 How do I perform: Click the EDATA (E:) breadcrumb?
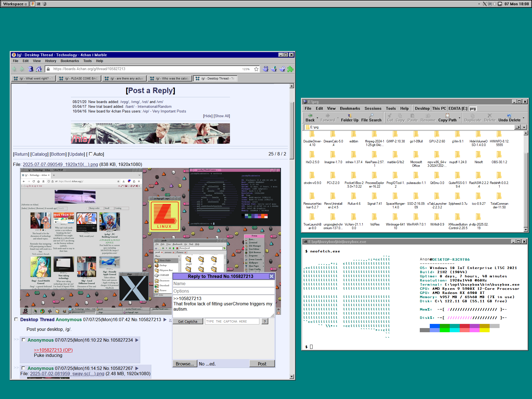pyautogui.click(x=458, y=108)
